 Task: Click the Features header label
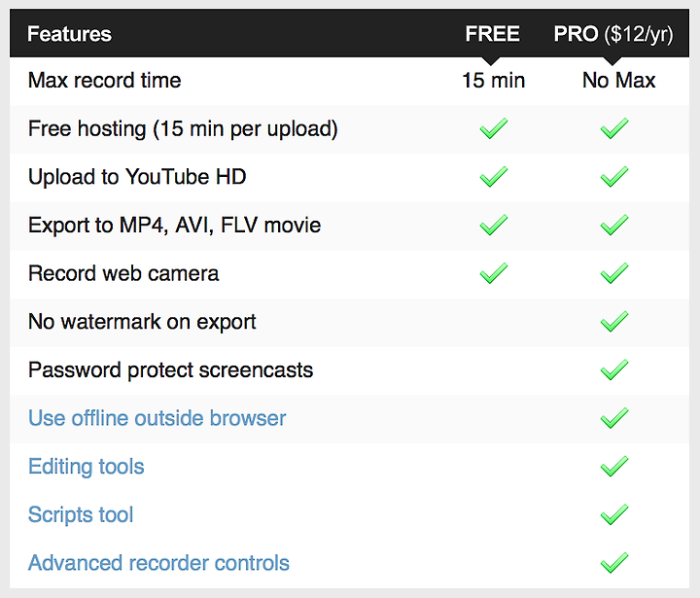coord(69,34)
